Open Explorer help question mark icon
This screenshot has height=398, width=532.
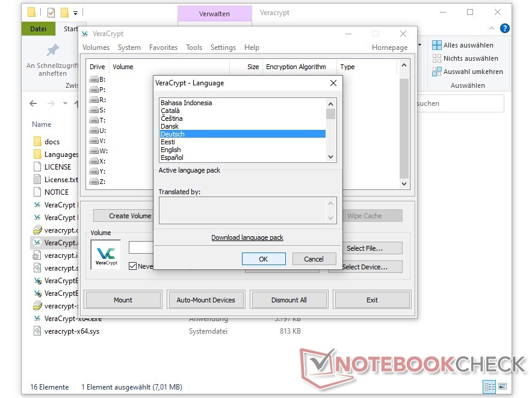pos(504,28)
